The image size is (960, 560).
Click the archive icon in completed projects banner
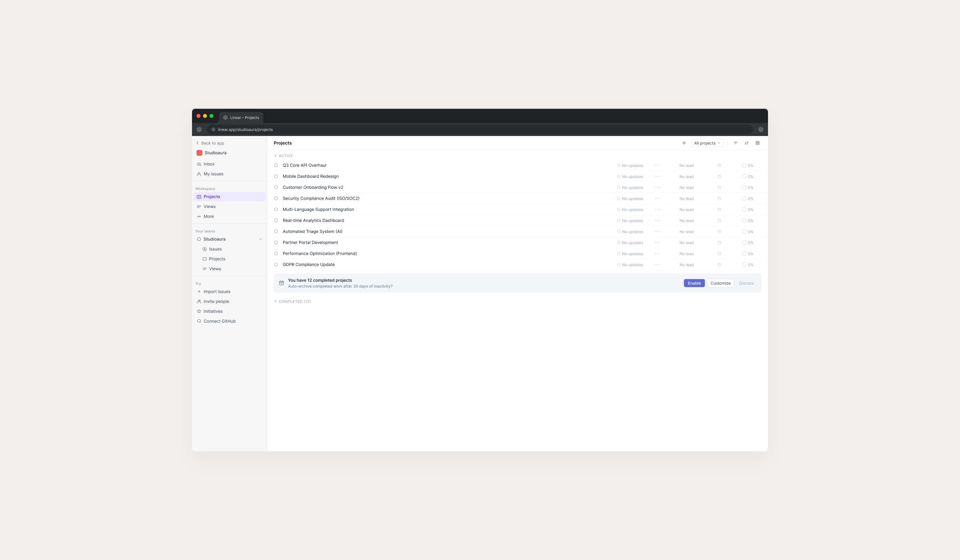(x=282, y=283)
